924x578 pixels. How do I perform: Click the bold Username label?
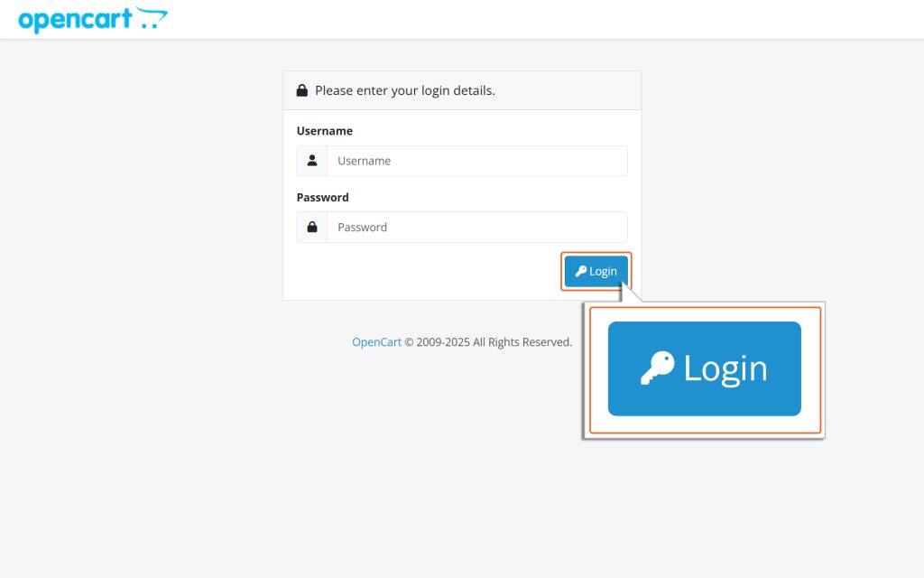(x=324, y=131)
